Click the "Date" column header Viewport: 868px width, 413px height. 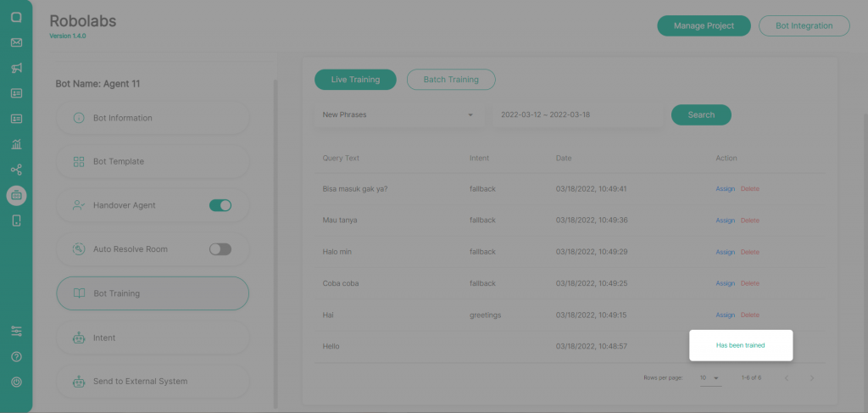(x=564, y=159)
